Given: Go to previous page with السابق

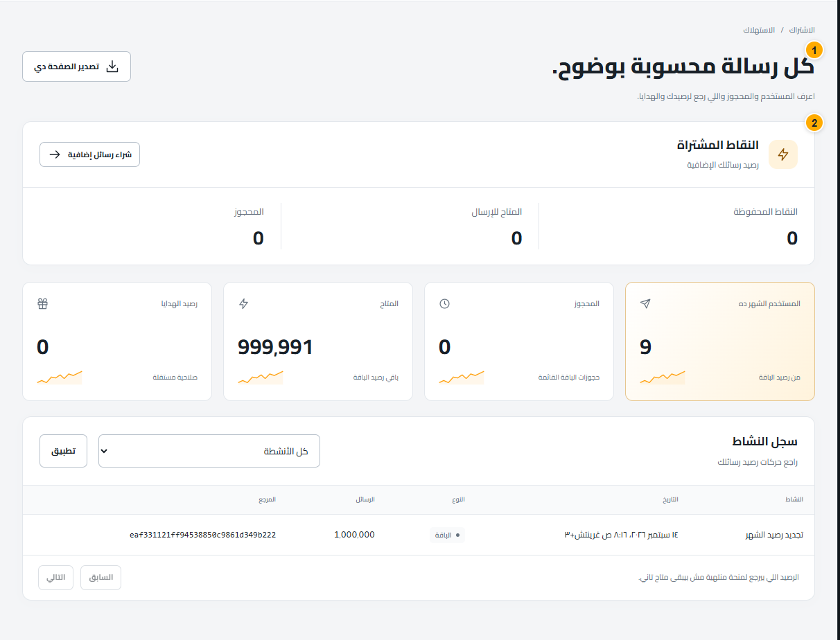Looking at the screenshot, I should [101, 578].
